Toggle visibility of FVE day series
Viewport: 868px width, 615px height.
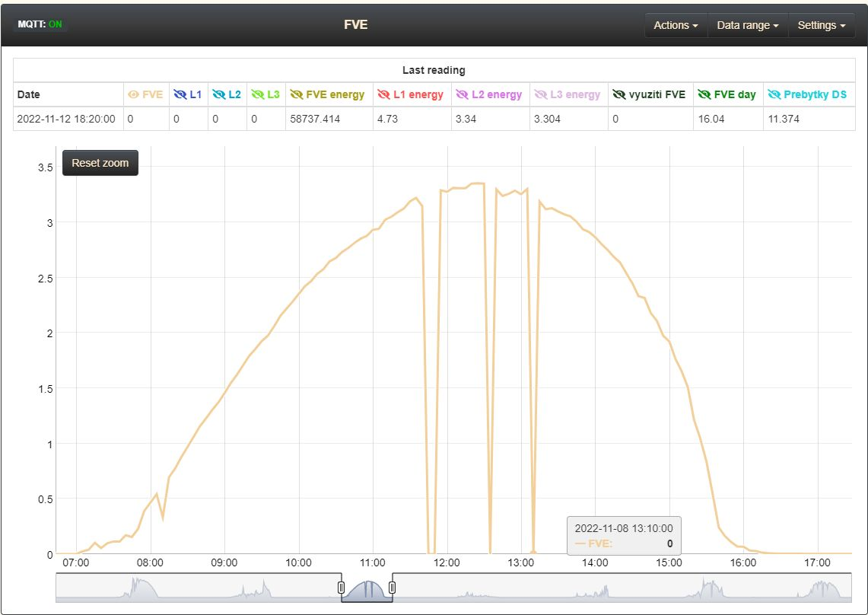coord(704,95)
